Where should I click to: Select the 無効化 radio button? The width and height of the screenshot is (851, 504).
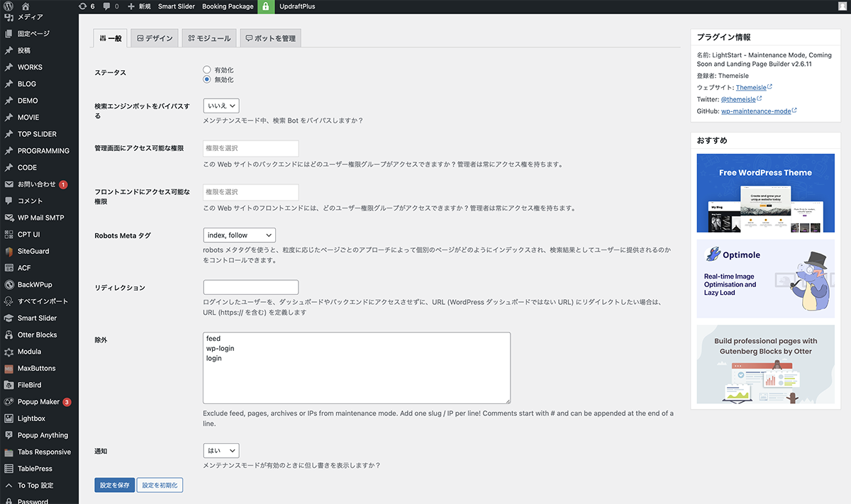[x=207, y=80]
